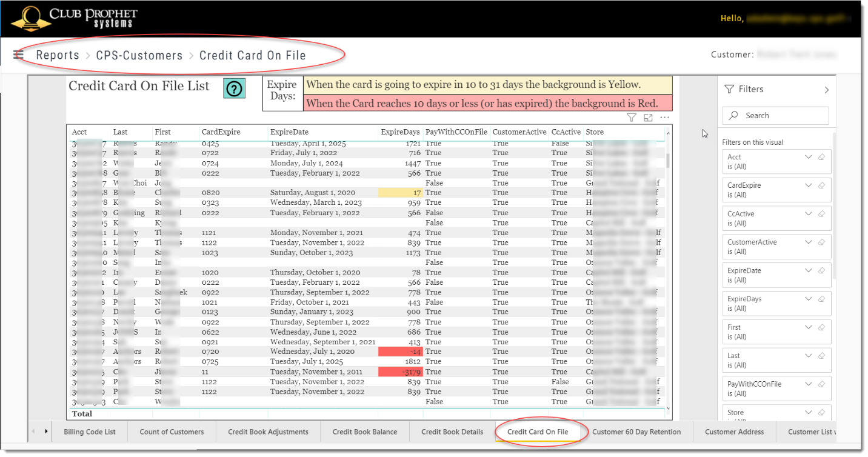The height and width of the screenshot is (457, 868).
Task: Clear the CcActive filter eraser icon
Action: 821,214
